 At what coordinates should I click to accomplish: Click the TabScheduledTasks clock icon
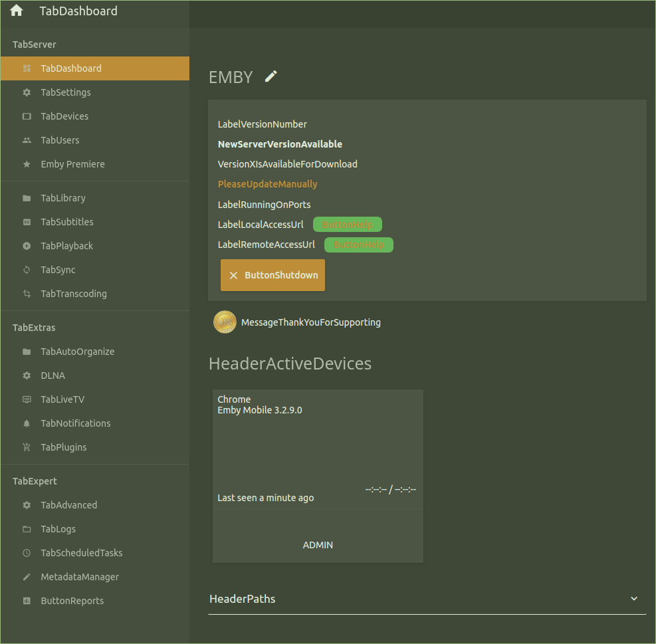(27, 553)
